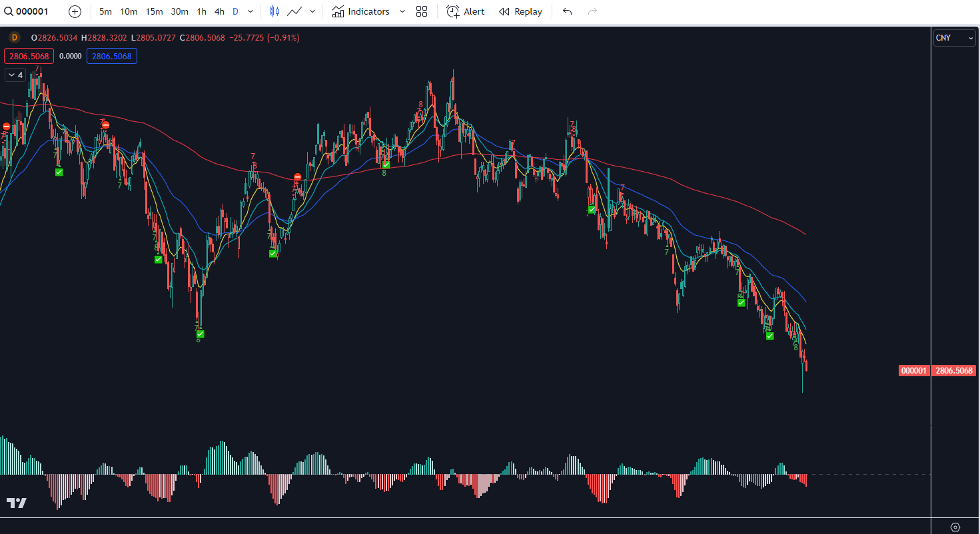The image size is (980, 534).
Task: Click the low value L2805.0727
Action: pos(153,38)
